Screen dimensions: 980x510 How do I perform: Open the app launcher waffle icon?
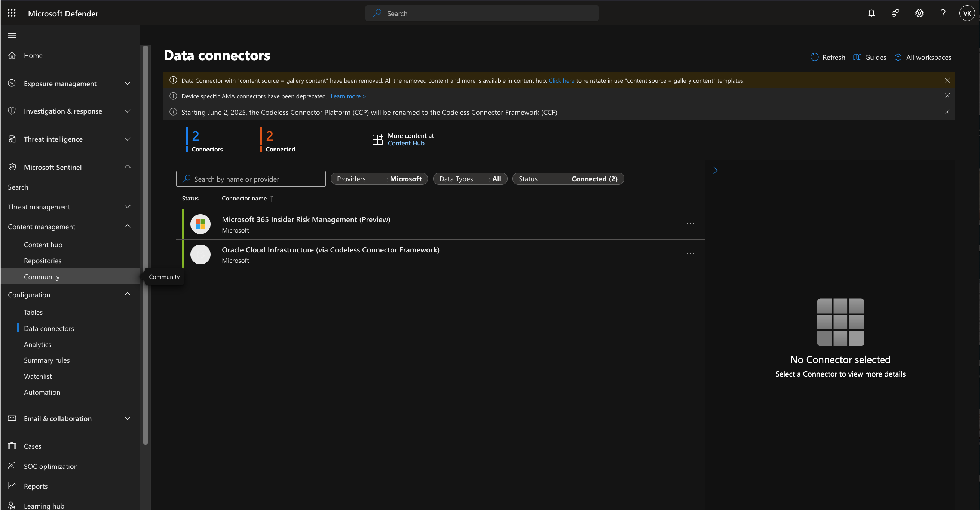[12, 13]
